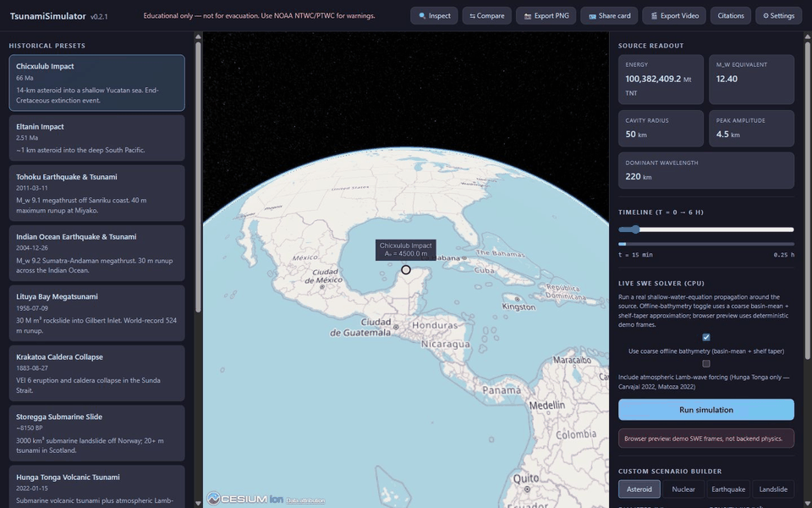Click the Custom Scenario Builder heading
This screenshot has width=812, height=508.
pos(670,472)
